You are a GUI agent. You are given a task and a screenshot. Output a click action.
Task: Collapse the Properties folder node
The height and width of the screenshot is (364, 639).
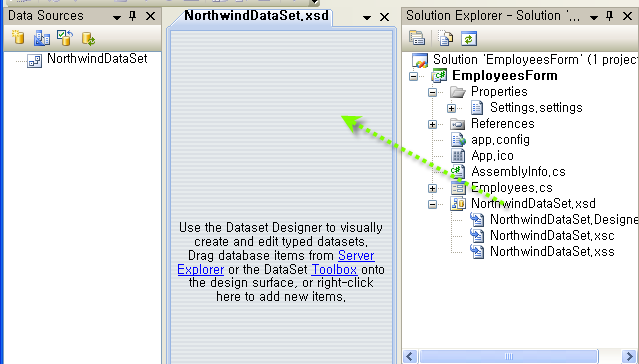click(432, 92)
